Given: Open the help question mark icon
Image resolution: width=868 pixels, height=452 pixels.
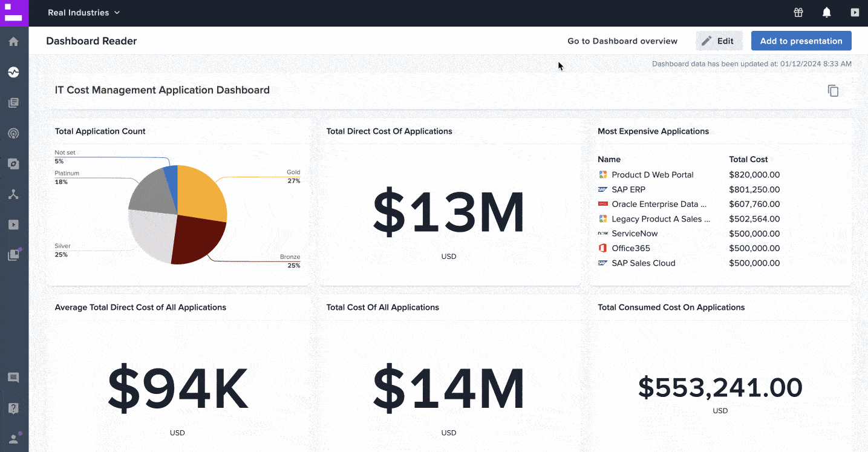Looking at the screenshot, I should coord(13,407).
